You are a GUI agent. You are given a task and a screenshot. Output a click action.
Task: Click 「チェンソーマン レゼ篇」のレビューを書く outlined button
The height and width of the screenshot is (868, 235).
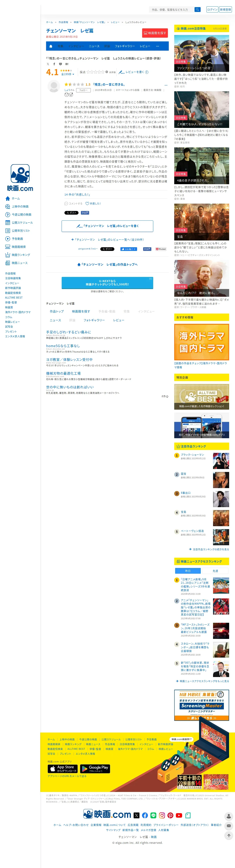[x=107, y=226]
